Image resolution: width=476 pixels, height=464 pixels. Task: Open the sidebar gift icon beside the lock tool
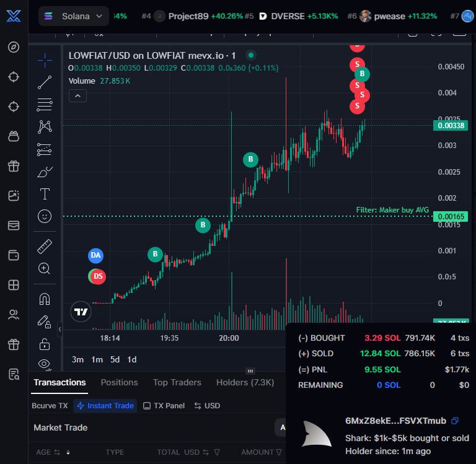tap(14, 344)
